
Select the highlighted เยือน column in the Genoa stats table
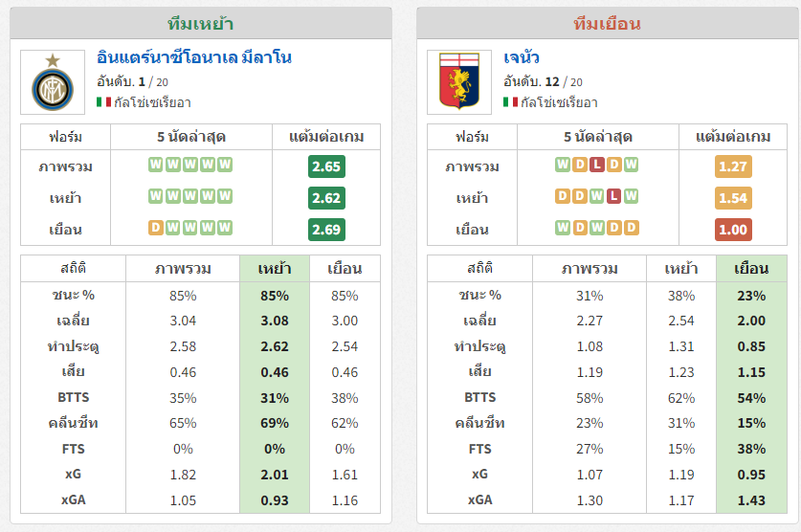pos(751,269)
